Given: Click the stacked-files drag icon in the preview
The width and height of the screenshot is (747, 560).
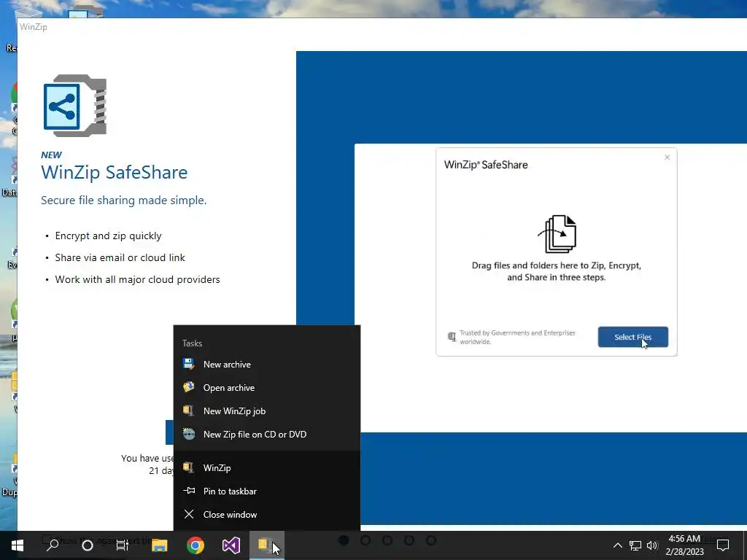Looking at the screenshot, I should tap(557, 234).
